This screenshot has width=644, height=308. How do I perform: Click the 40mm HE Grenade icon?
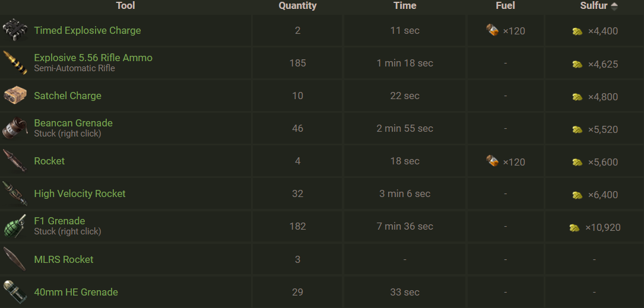pos(15,292)
